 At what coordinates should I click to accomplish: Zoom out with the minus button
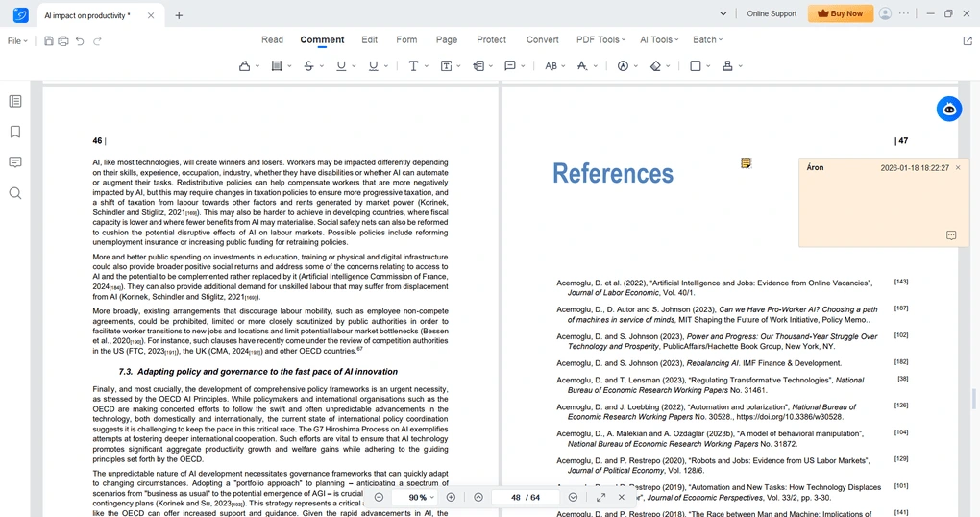pos(379,497)
